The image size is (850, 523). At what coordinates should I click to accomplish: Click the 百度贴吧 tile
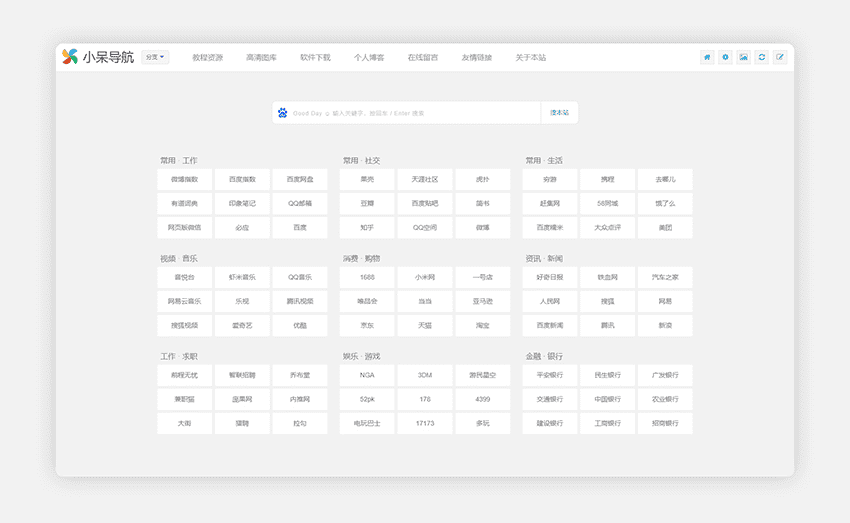pyautogui.click(x=425, y=204)
